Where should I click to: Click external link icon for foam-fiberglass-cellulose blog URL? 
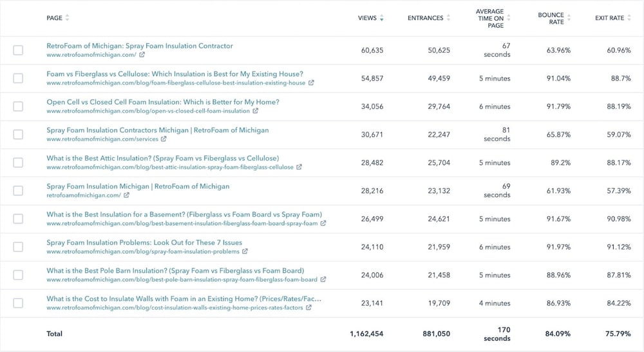(x=311, y=83)
